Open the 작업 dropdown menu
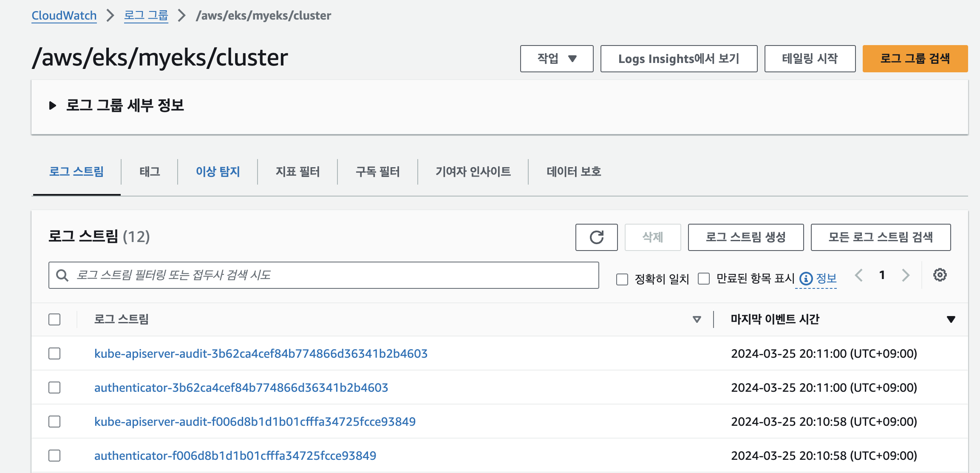 556,59
